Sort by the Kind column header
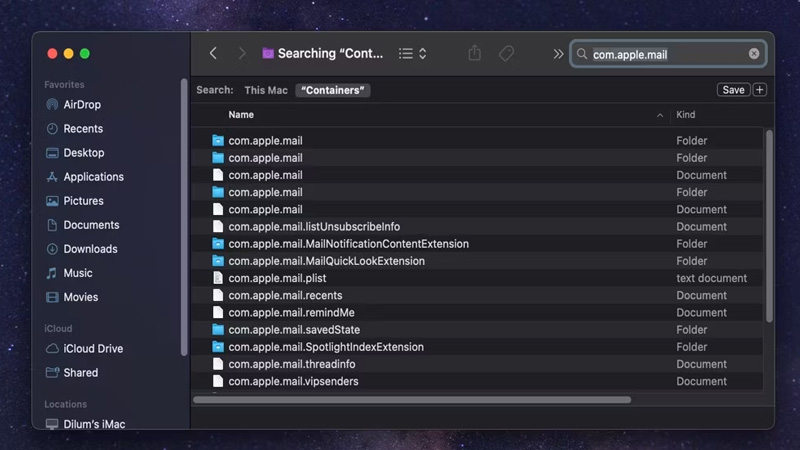Image resolution: width=800 pixels, height=450 pixels. coord(686,115)
